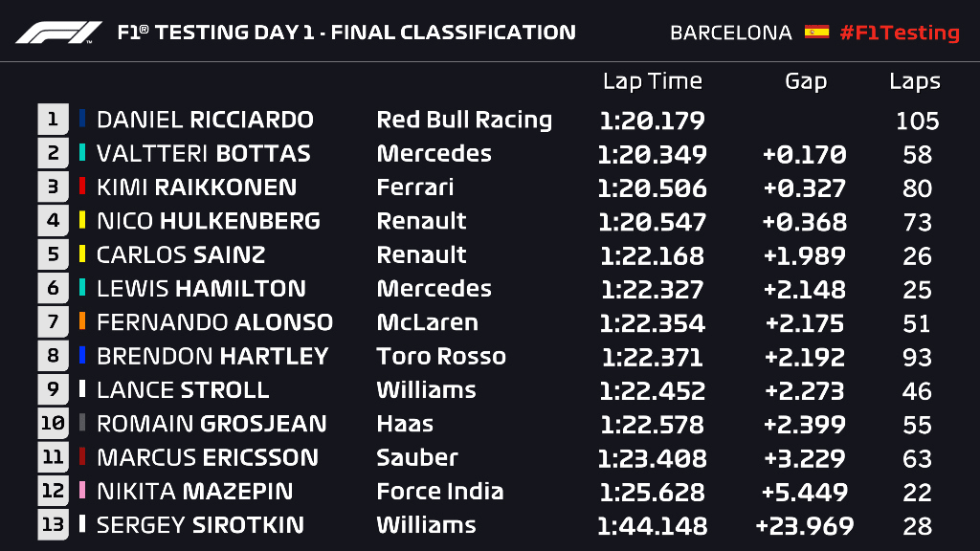Click the F1 logo icon
The width and height of the screenshot is (980, 551).
[58, 33]
